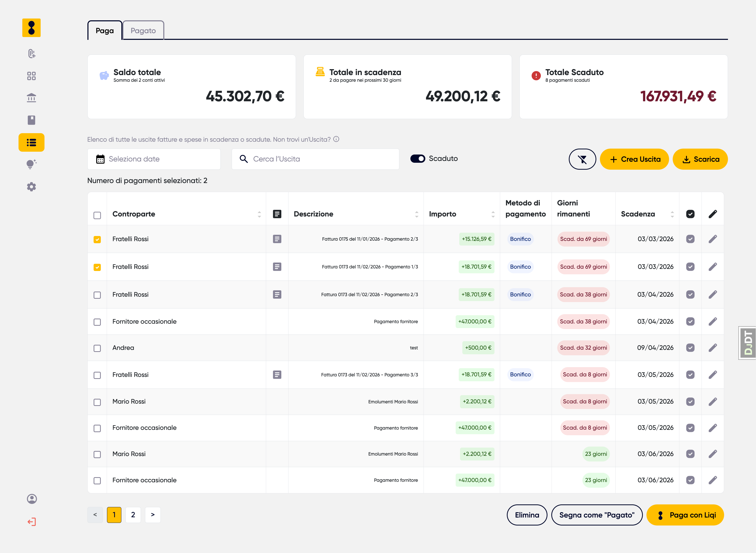This screenshot has width=756, height=553.
Task: Click Segna come "Pagato" button
Action: point(597,515)
